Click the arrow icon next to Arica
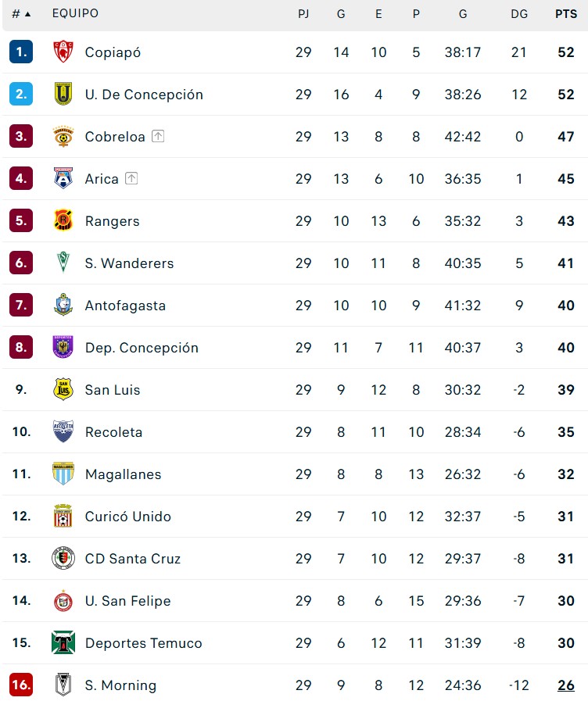 [x=131, y=179]
